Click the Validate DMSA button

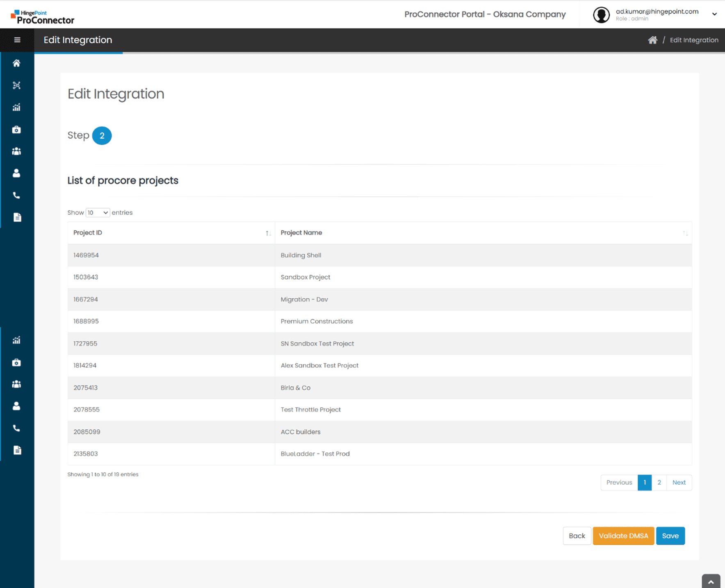click(x=623, y=536)
